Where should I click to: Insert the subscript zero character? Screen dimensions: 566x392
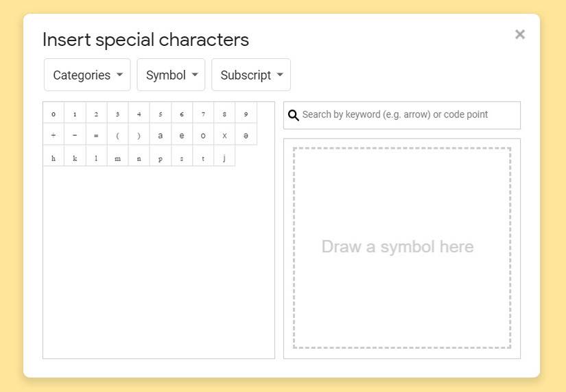(x=54, y=113)
